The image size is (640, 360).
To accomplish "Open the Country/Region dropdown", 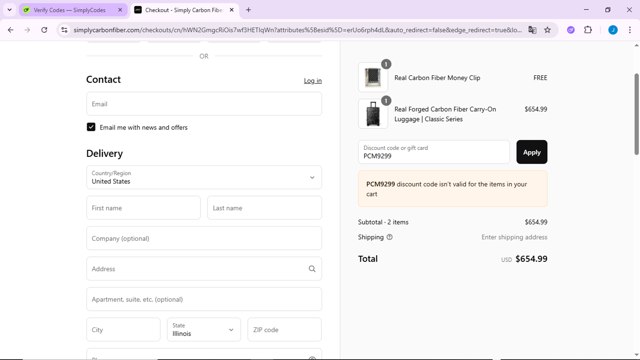I will [x=204, y=177].
